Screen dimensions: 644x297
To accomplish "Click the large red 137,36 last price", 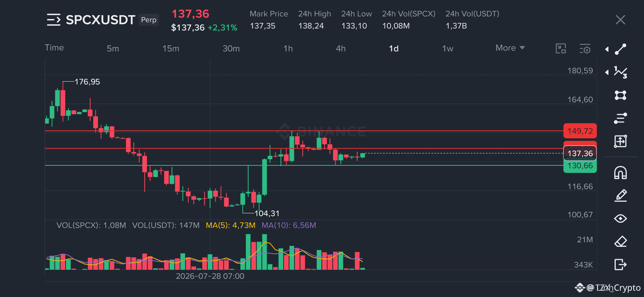I will coord(190,14).
